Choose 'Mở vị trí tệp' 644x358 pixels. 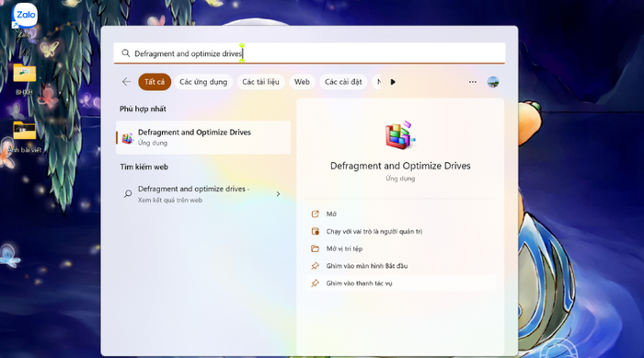click(x=344, y=248)
